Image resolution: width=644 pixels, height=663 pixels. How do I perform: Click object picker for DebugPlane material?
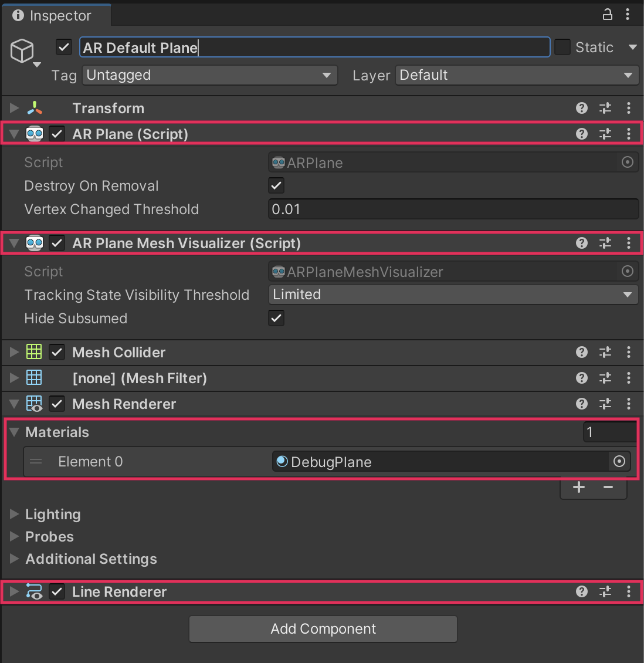tap(619, 462)
